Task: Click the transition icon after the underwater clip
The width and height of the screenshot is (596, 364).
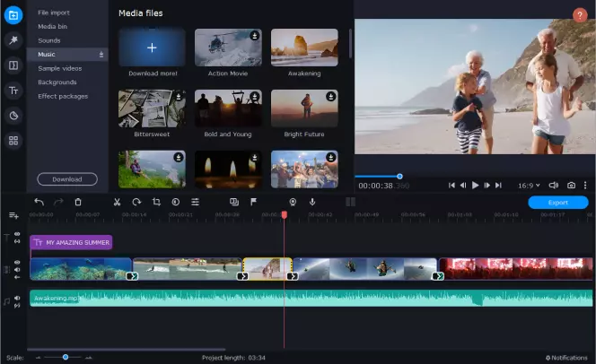Action: [132, 276]
